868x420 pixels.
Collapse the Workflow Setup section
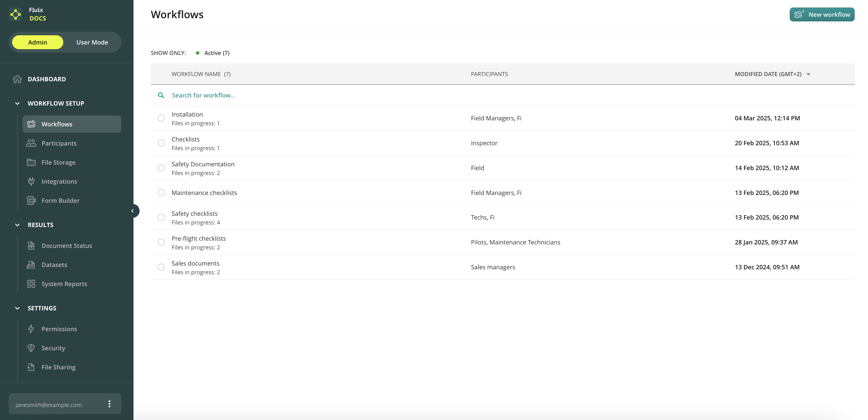pos(17,103)
